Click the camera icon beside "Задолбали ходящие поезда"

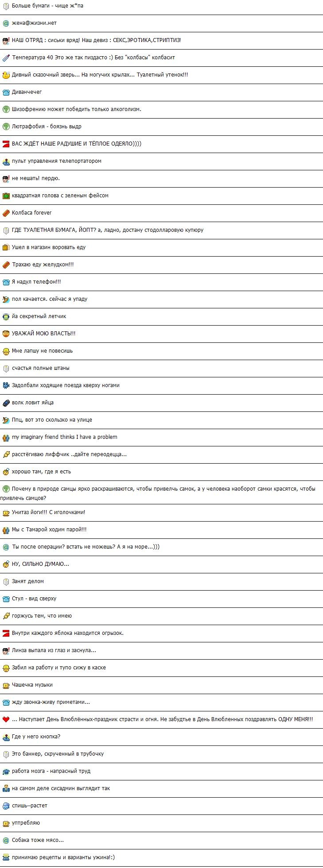[6, 385]
